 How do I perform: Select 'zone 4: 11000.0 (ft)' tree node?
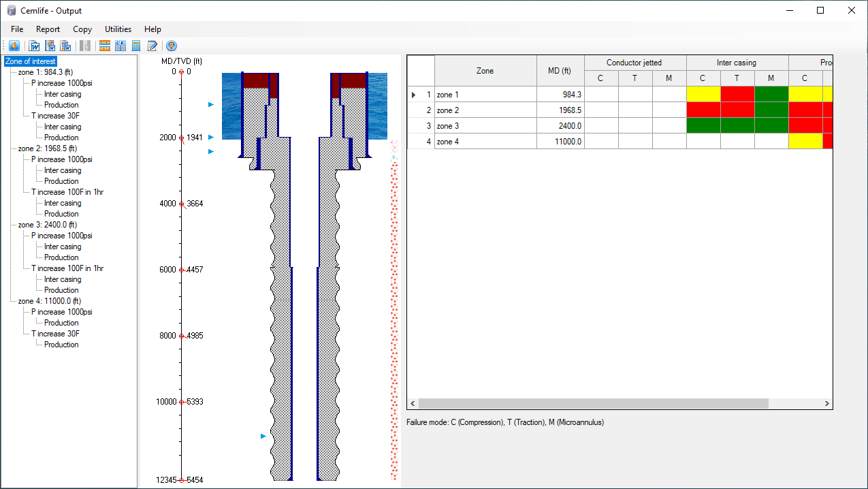pos(49,301)
